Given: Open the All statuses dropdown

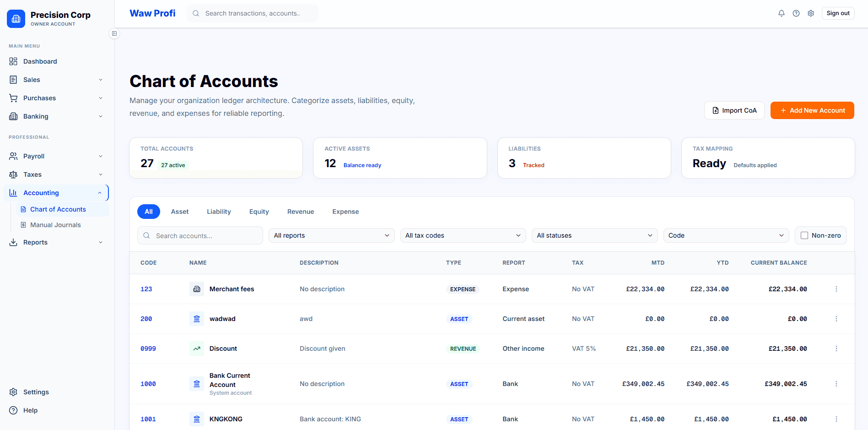Looking at the screenshot, I should (595, 235).
